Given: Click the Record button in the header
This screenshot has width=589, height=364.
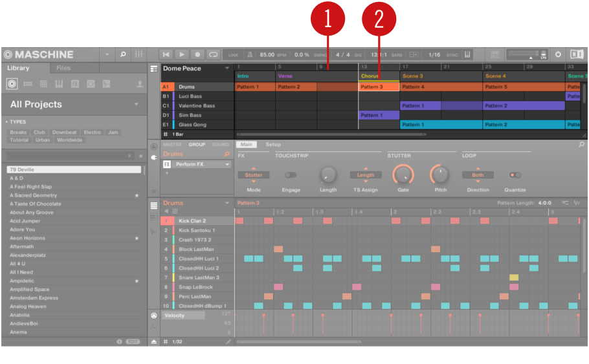Looking at the screenshot, I should pos(197,55).
